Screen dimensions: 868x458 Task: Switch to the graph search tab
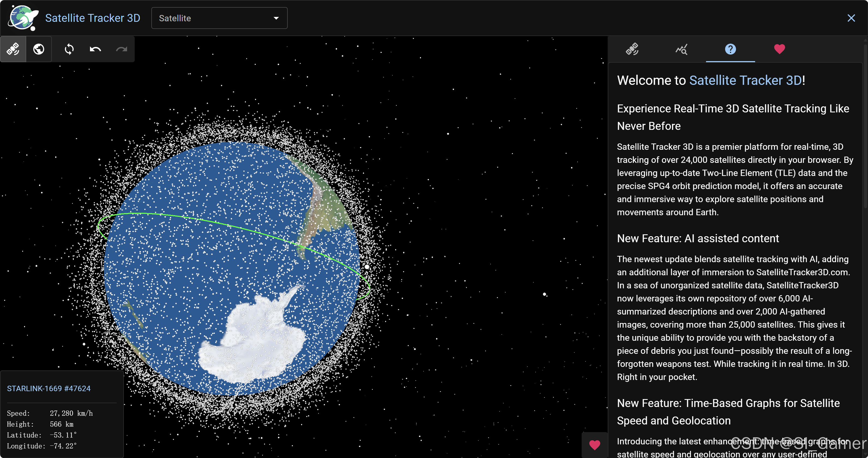(681, 49)
